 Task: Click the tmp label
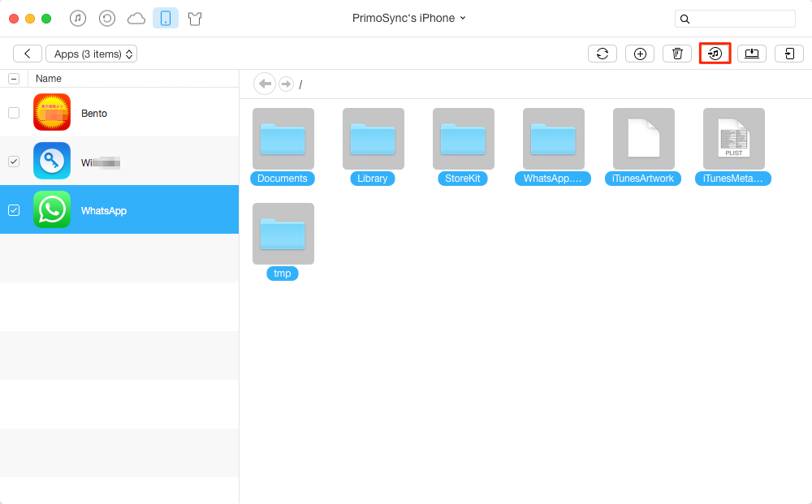(x=283, y=274)
